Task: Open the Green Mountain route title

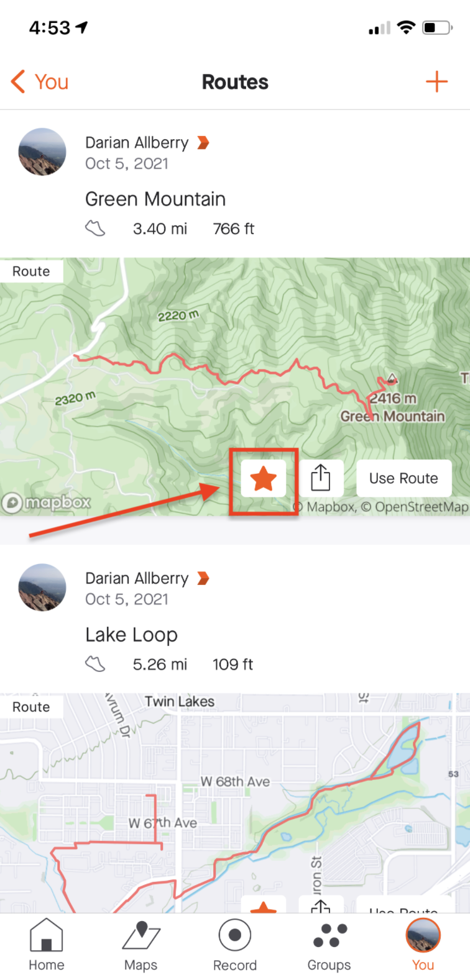Action: point(155,199)
